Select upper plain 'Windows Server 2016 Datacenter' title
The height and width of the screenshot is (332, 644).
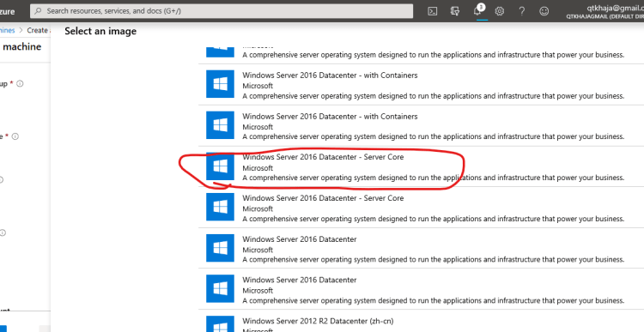[x=300, y=238]
